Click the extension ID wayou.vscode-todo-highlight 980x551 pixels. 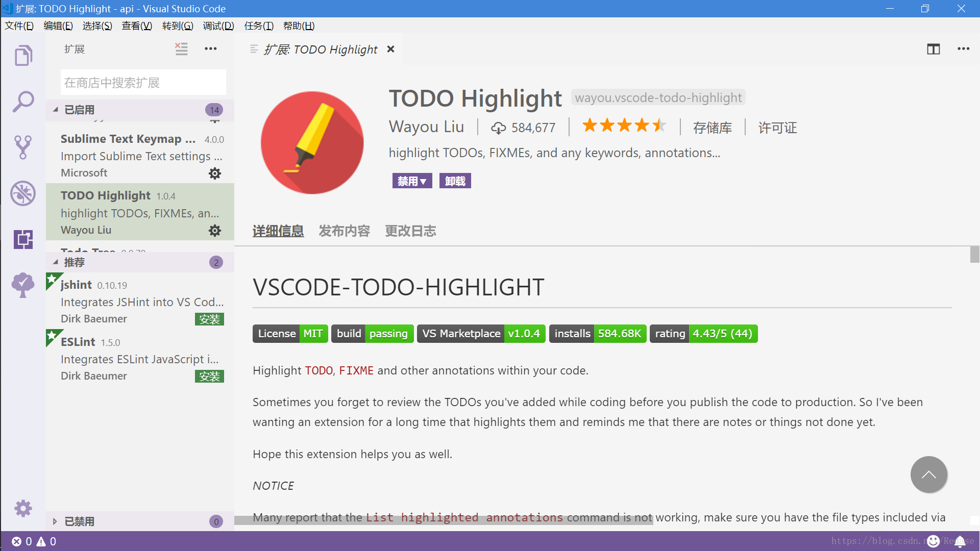[658, 97]
